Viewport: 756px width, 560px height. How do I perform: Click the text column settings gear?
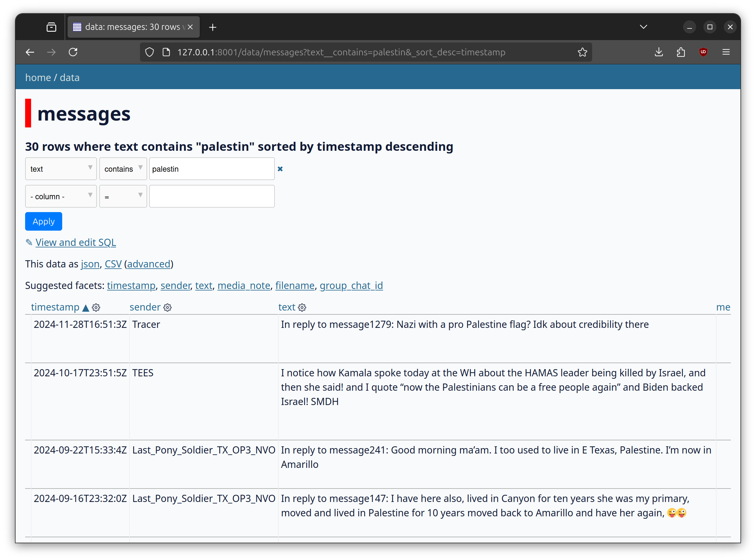click(x=302, y=308)
